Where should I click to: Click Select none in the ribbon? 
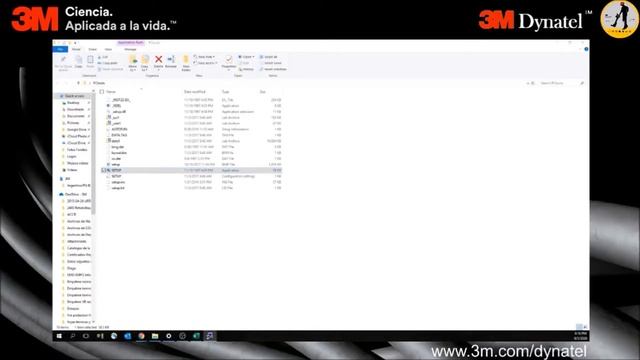click(x=271, y=63)
